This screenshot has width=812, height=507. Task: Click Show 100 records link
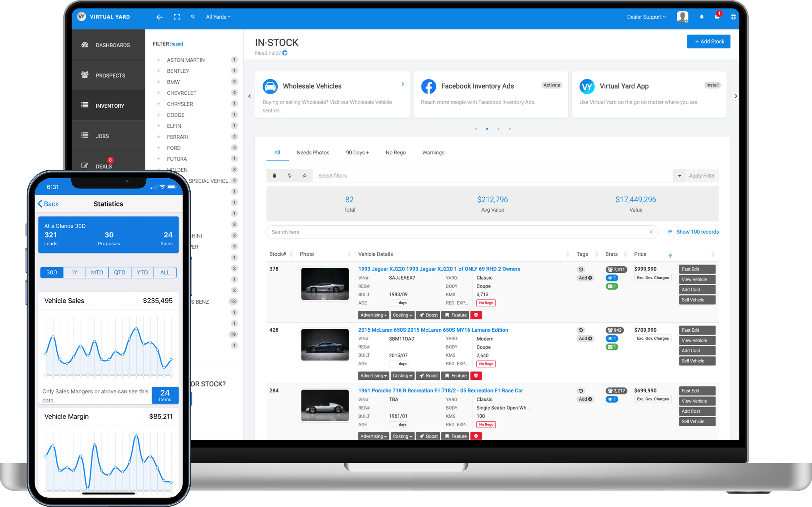pyautogui.click(x=697, y=232)
